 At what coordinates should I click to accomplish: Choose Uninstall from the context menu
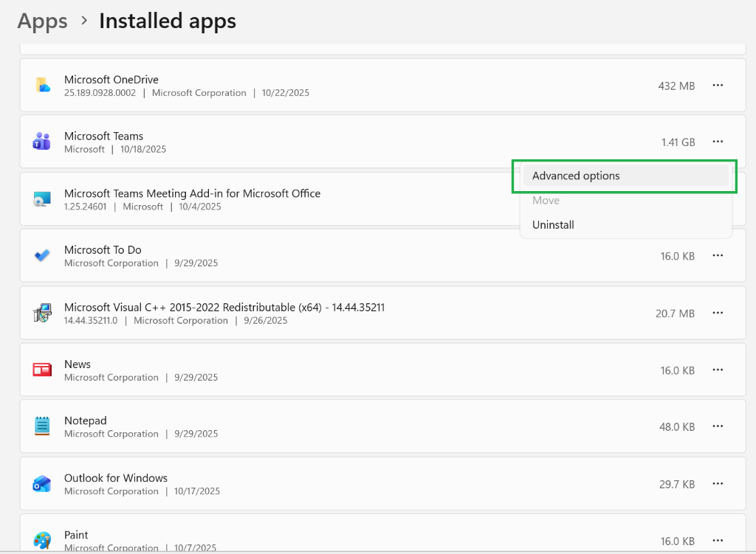(625, 225)
